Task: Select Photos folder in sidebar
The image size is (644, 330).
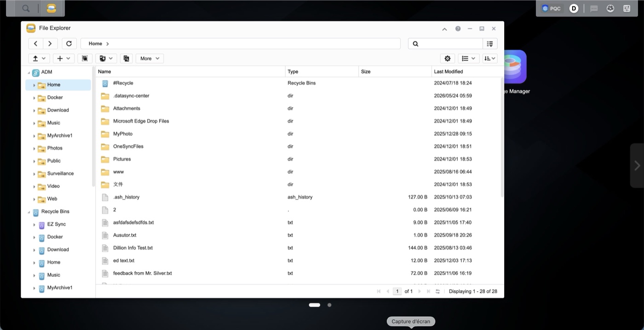Action: pos(55,148)
